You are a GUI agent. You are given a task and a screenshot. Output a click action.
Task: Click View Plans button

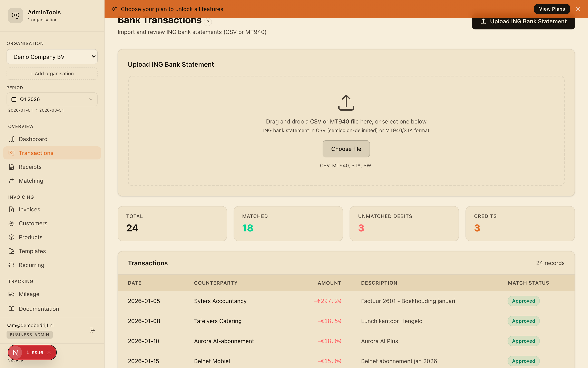pyautogui.click(x=552, y=9)
